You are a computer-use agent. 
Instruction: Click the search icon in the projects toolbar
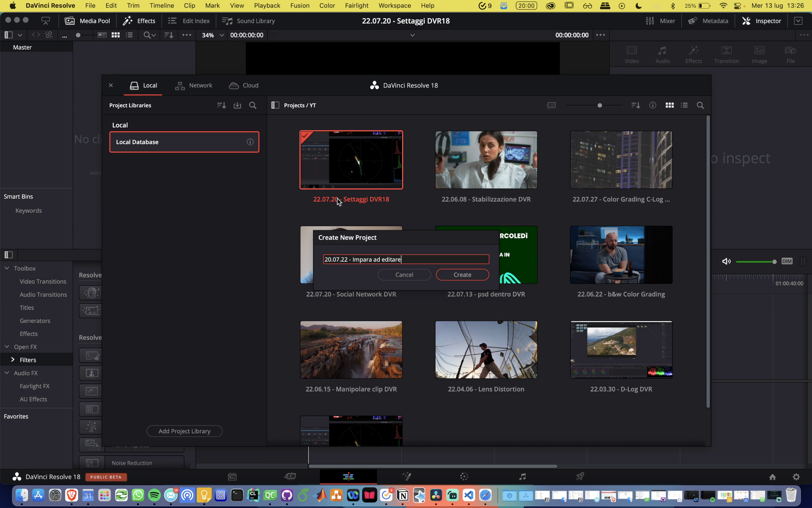point(700,105)
